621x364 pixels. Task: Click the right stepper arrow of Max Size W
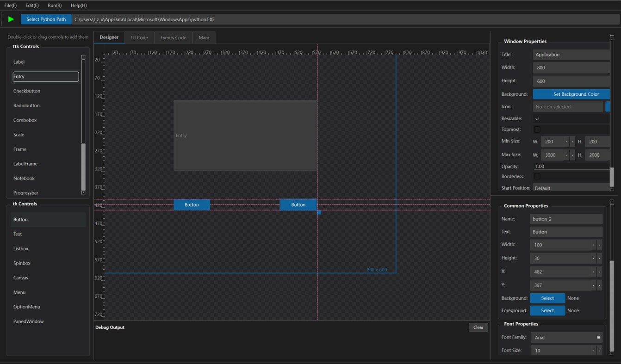tap(572, 155)
